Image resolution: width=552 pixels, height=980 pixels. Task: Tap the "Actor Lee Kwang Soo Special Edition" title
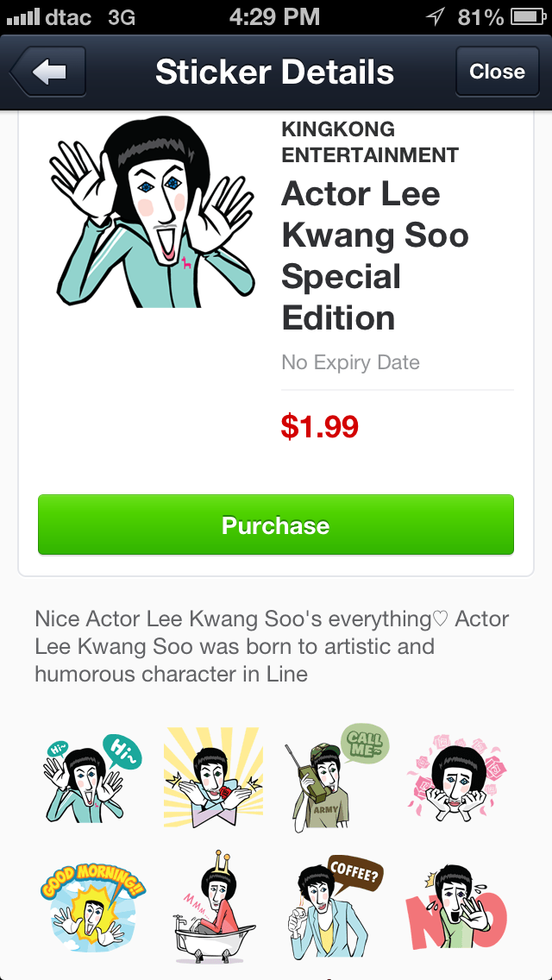point(375,256)
